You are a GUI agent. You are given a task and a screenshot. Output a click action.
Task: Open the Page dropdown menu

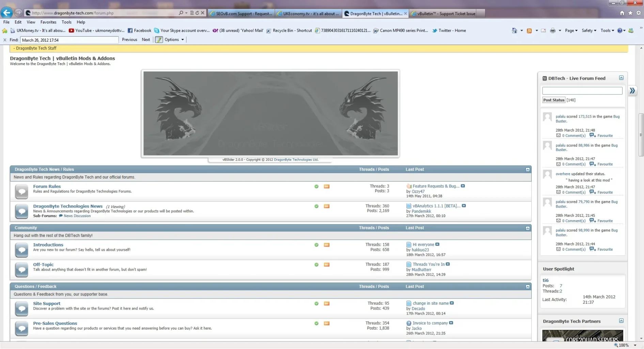pos(571,31)
